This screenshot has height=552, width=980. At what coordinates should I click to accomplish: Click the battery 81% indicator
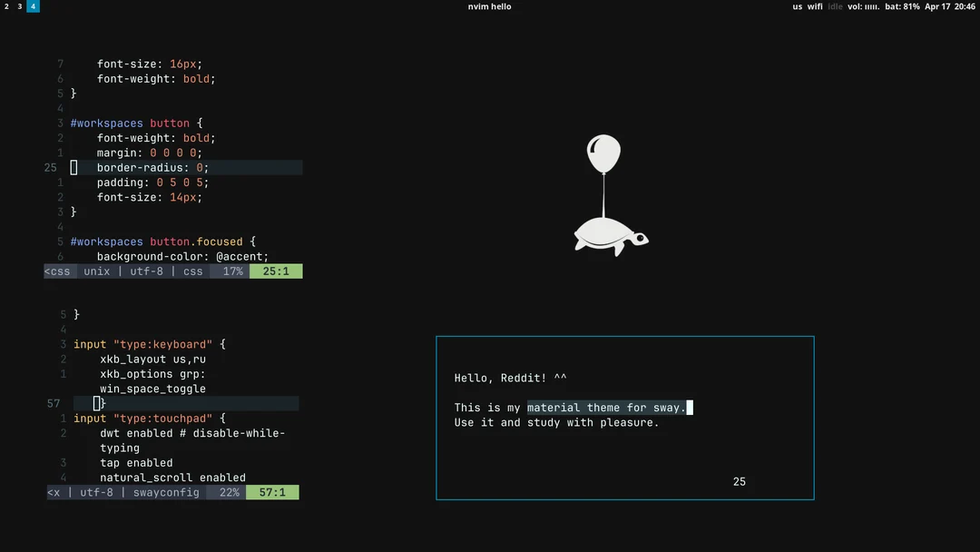point(901,6)
